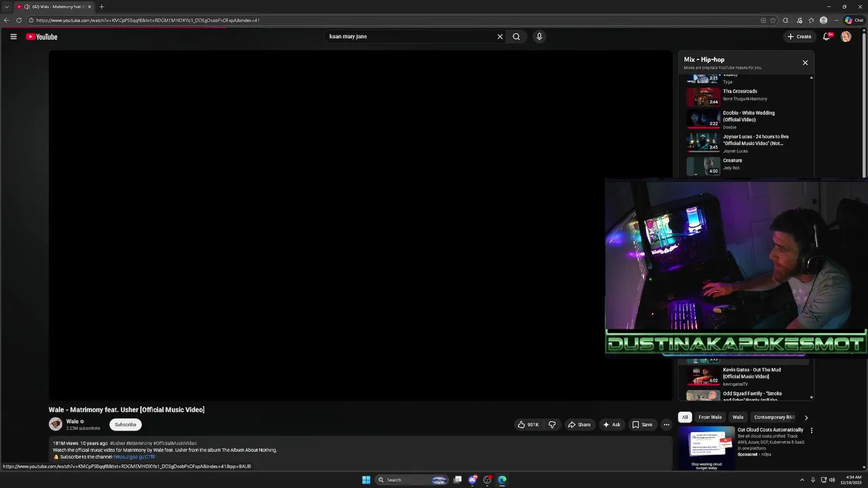Share the Matrimony video
The height and width of the screenshot is (488, 868).
point(579,425)
